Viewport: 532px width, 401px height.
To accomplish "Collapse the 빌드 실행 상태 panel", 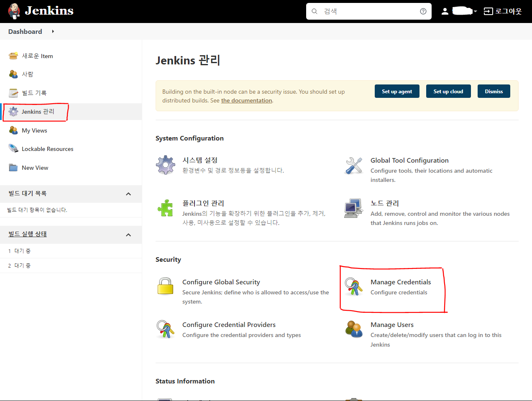I will [128, 235].
